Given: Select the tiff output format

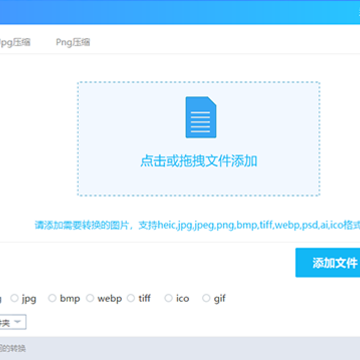Looking at the screenshot, I should pyautogui.click(x=131, y=298).
